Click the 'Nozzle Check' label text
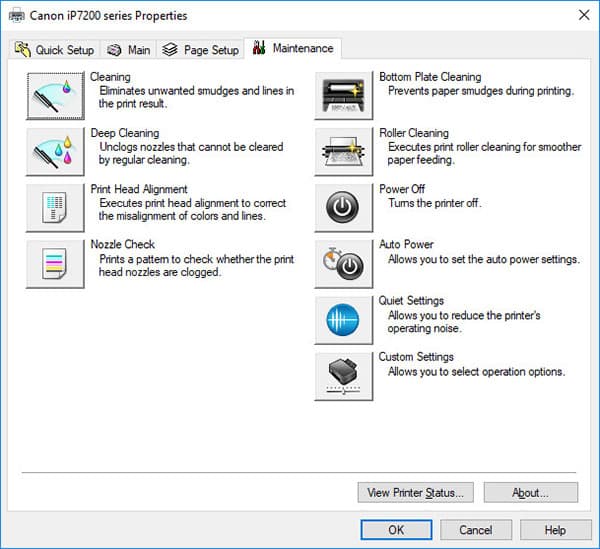Image resolution: width=600 pixels, height=549 pixels. (x=122, y=244)
